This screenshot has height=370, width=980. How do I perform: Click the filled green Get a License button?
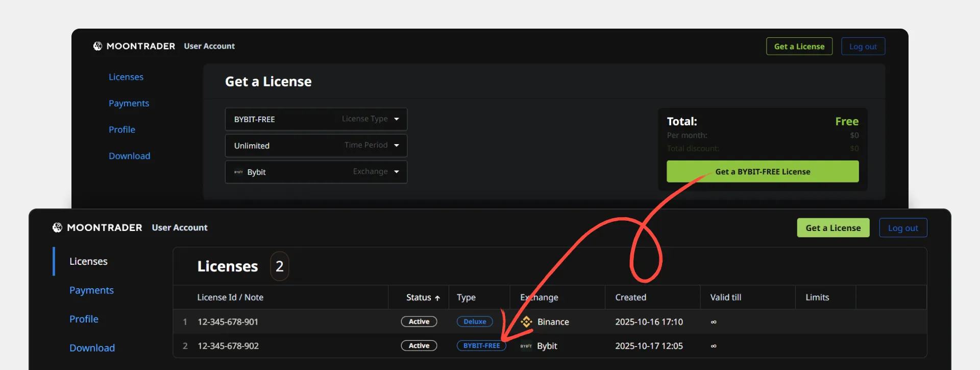coord(833,228)
